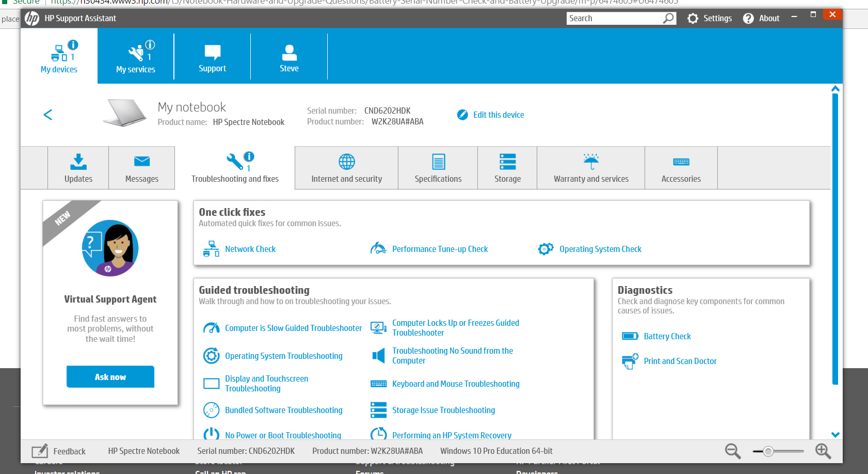Open Keyboard and Mouse Troubleshooting
This screenshot has width=868, height=474.
point(456,384)
